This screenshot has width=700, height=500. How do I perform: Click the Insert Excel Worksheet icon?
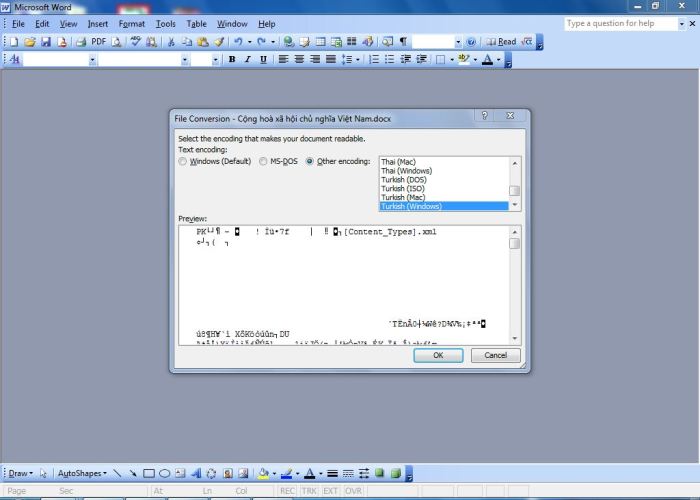tap(336, 42)
